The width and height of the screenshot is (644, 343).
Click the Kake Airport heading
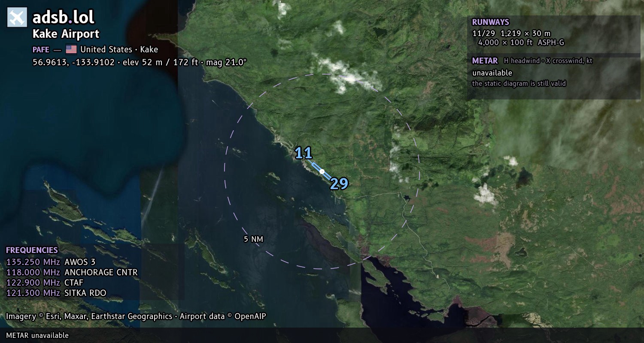pos(66,34)
